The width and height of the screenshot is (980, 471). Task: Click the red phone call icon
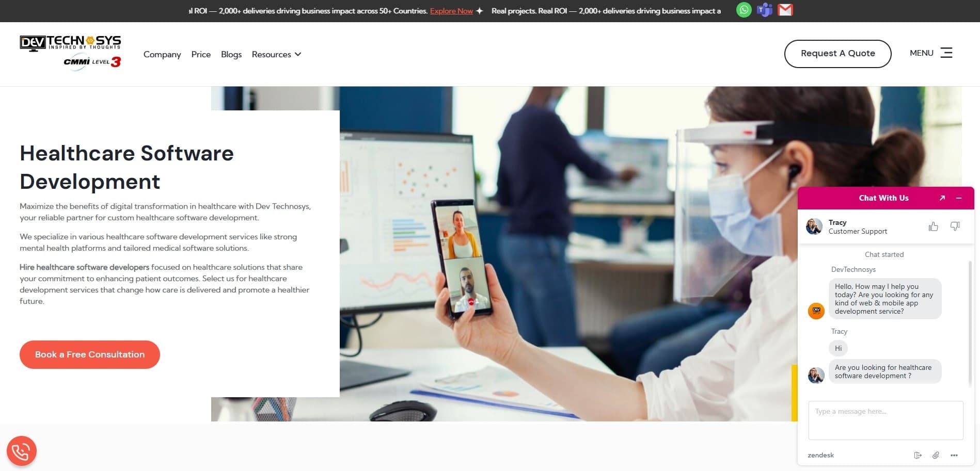click(x=21, y=451)
